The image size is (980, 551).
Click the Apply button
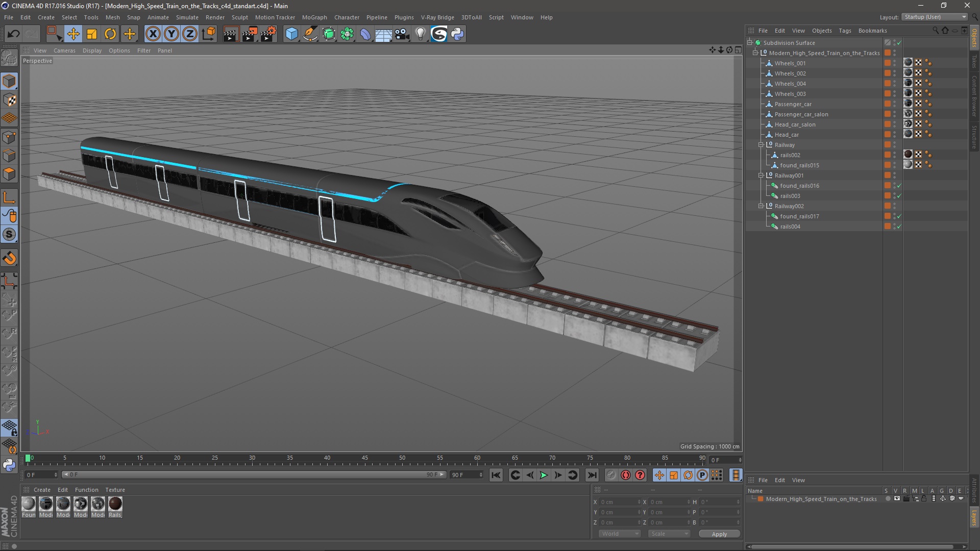tap(719, 534)
